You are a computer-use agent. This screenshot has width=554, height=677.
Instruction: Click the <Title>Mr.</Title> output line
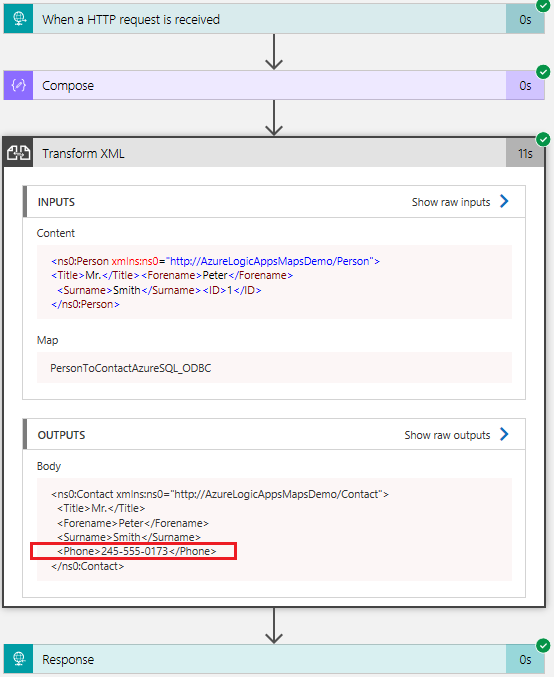point(101,508)
